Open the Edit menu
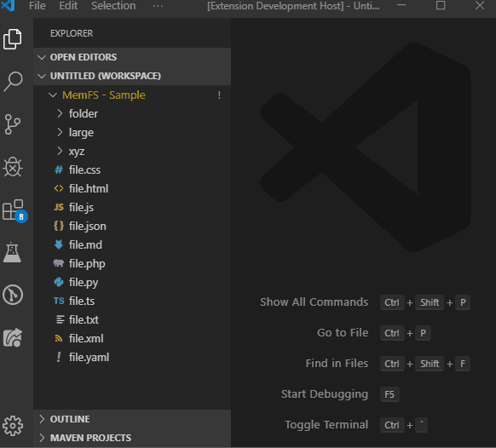This screenshot has width=496, height=448. coord(68,6)
